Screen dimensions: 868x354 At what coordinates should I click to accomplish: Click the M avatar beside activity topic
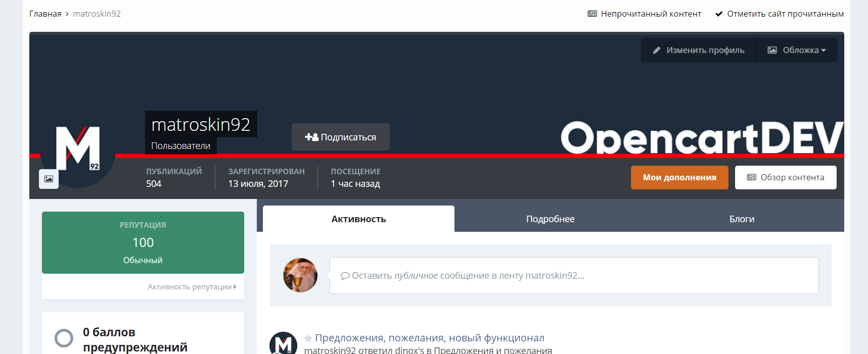(x=283, y=343)
